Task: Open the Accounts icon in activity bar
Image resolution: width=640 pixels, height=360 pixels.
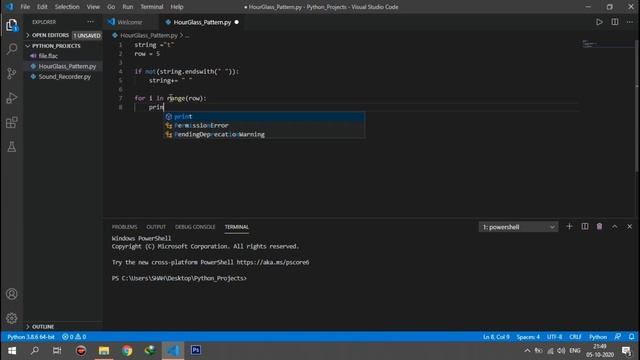Action: (11, 294)
